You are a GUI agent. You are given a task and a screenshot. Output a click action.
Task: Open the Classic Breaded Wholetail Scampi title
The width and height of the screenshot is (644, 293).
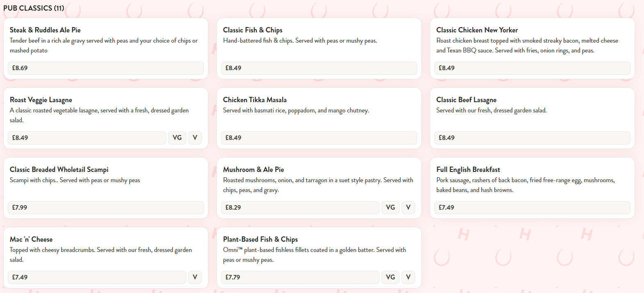click(x=59, y=169)
